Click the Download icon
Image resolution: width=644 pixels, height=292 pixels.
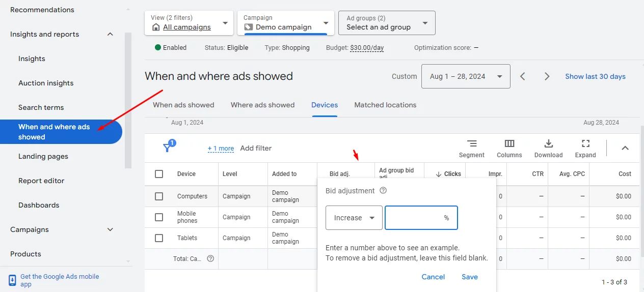click(x=548, y=144)
